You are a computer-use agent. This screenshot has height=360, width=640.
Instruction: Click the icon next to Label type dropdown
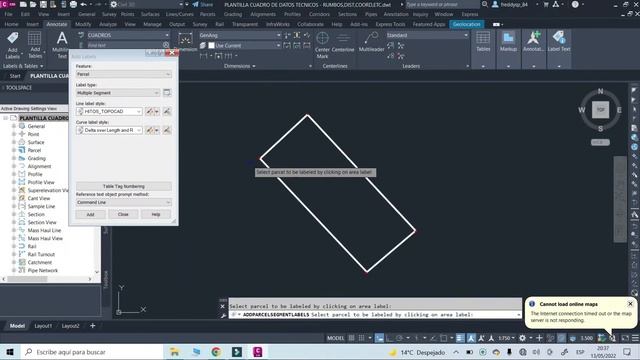[167, 93]
